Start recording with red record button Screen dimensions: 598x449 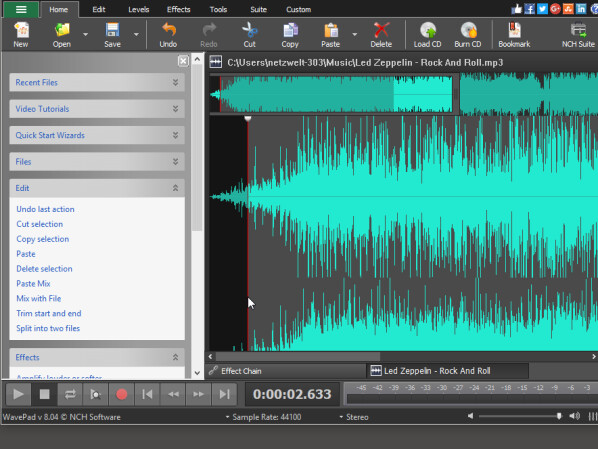click(x=122, y=394)
